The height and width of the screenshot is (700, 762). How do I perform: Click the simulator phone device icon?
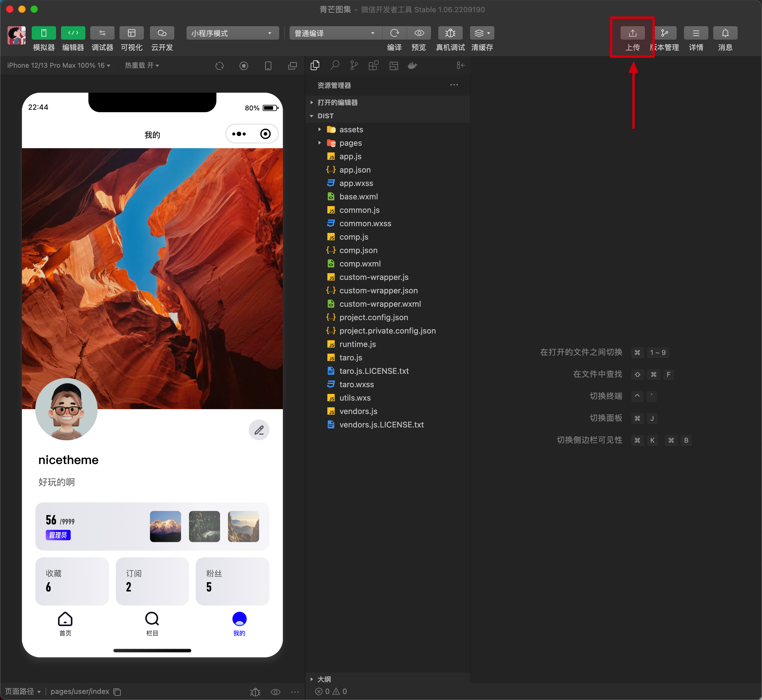pos(268,66)
